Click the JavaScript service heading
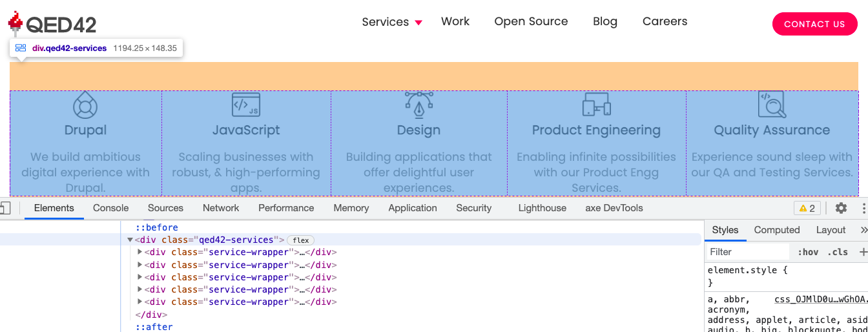The height and width of the screenshot is (332, 868). coord(246,130)
